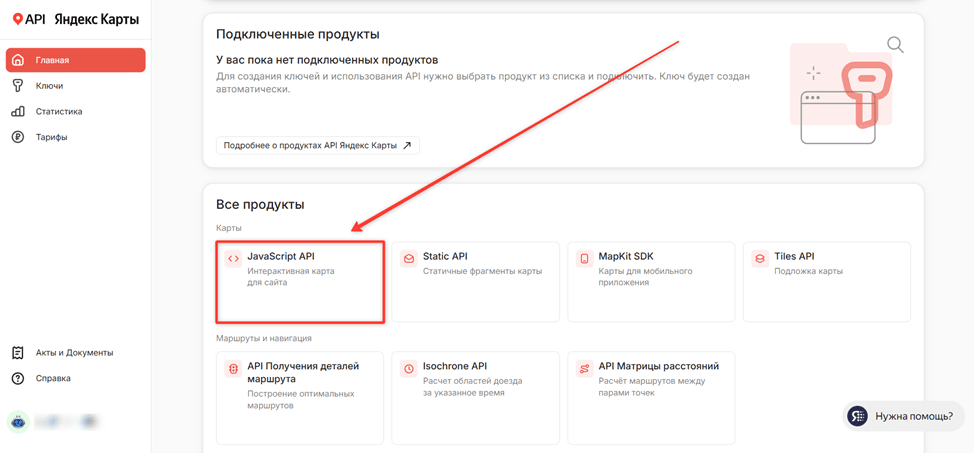This screenshot has width=974, height=453.
Task: Click the Все продукты heading
Action: [260, 204]
